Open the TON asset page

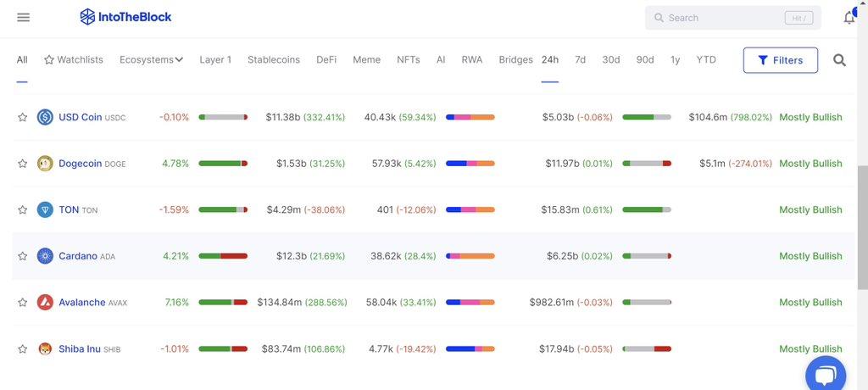[69, 210]
